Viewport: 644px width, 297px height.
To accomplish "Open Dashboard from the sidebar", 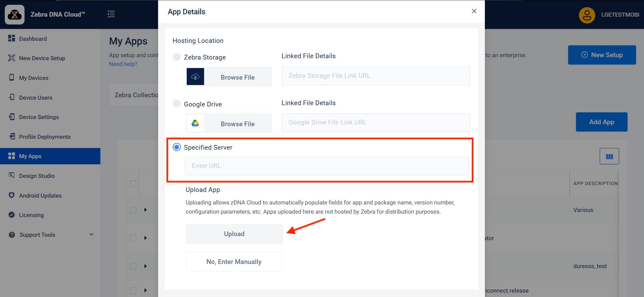I will (33, 39).
